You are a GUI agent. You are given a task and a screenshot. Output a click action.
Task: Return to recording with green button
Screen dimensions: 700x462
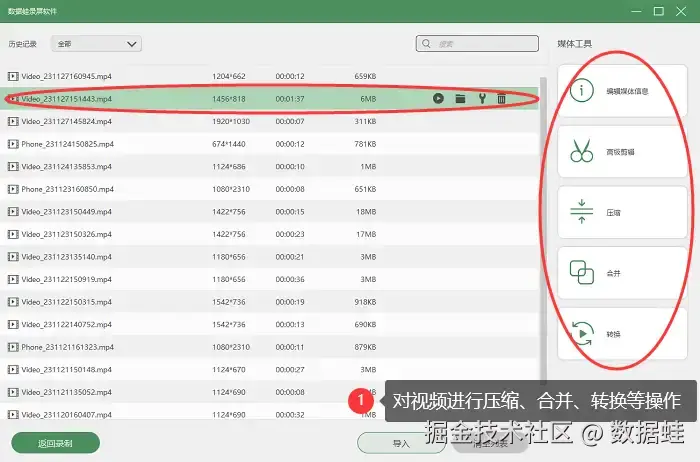coord(55,443)
